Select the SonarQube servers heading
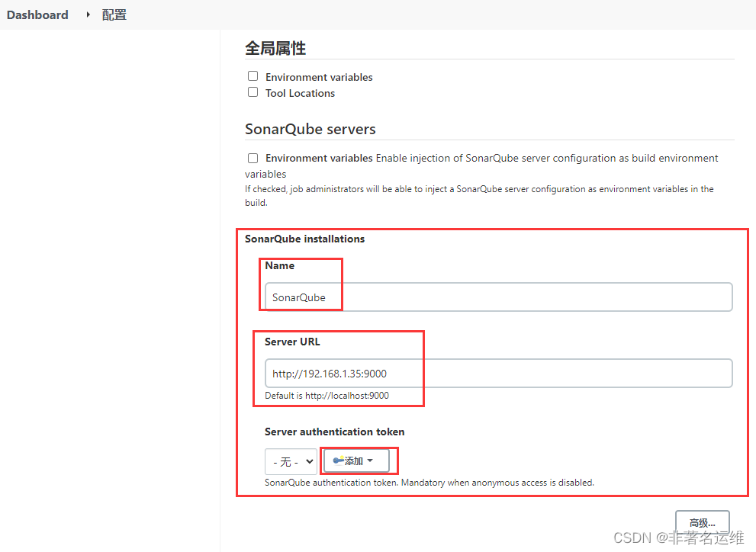Screen dimensions: 756x552 [x=310, y=129]
